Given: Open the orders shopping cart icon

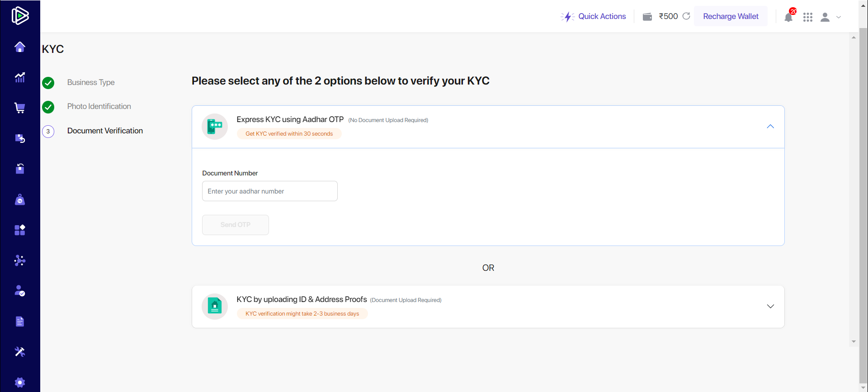Looking at the screenshot, I should pos(20,108).
